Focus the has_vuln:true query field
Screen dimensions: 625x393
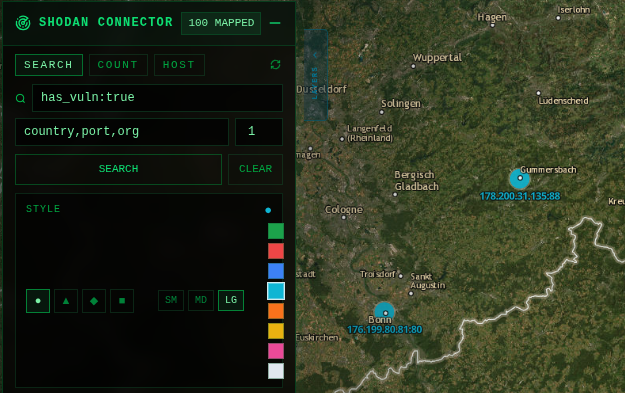(x=157, y=98)
